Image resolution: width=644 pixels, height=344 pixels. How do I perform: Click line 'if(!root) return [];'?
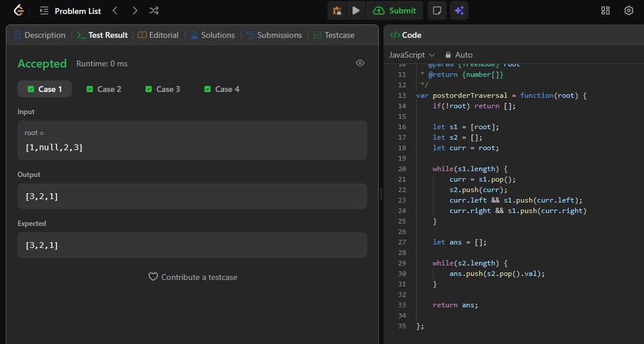click(474, 106)
